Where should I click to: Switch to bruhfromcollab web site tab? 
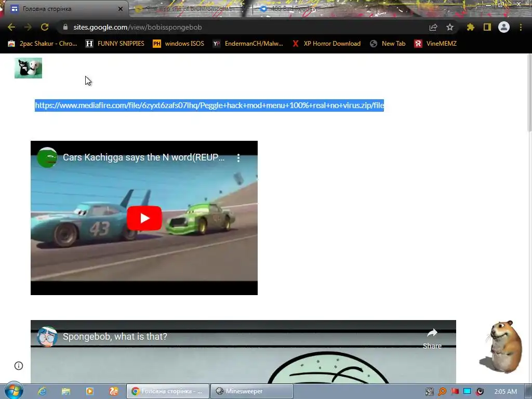[189, 9]
